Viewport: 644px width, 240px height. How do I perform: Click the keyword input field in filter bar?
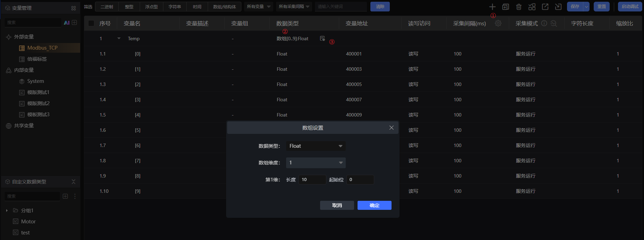coord(341,7)
